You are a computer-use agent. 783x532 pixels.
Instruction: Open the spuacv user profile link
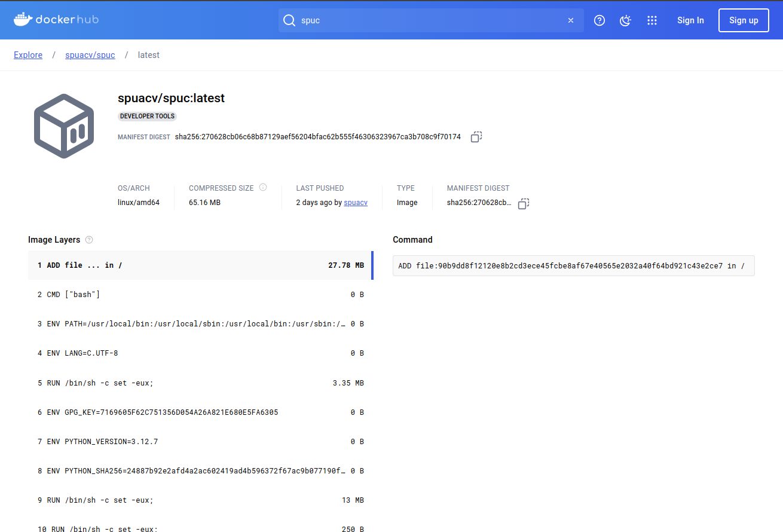click(x=356, y=203)
